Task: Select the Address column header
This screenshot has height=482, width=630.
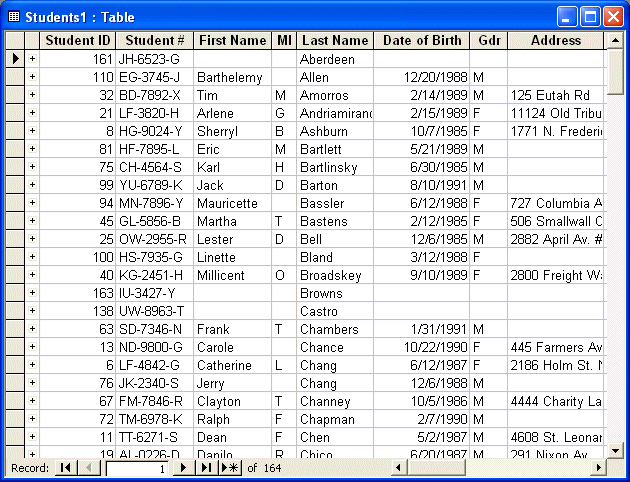Action: pyautogui.click(x=556, y=41)
